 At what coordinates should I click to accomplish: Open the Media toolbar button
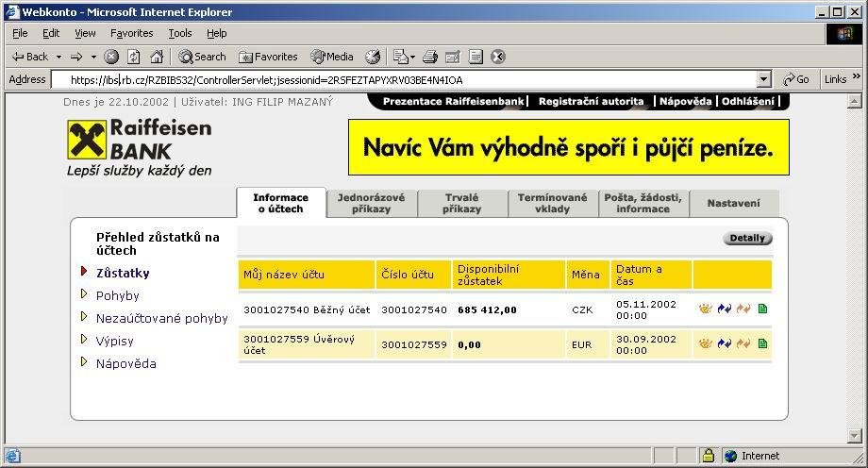(x=331, y=57)
